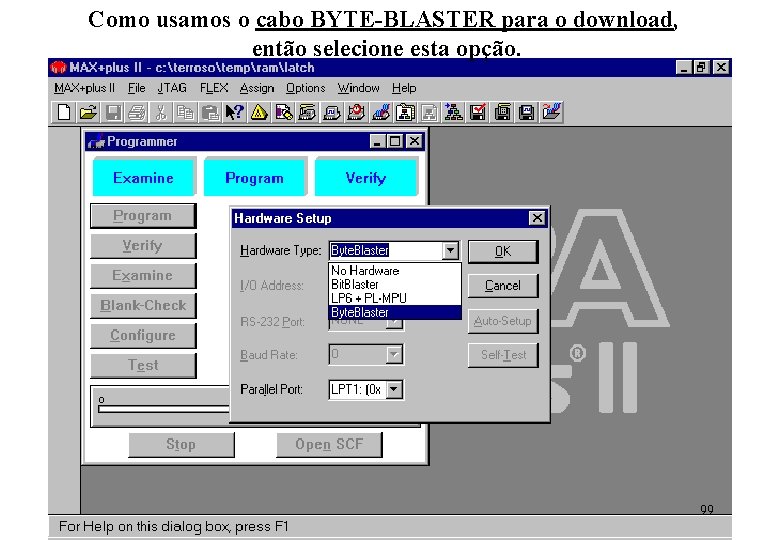
Task: Click the gray Examine button
Action: (x=143, y=275)
